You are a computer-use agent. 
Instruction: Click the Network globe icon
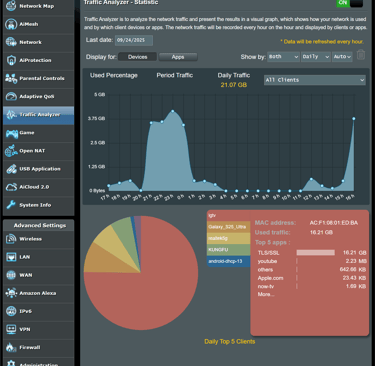pyautogui.click(x=11, y=42)
